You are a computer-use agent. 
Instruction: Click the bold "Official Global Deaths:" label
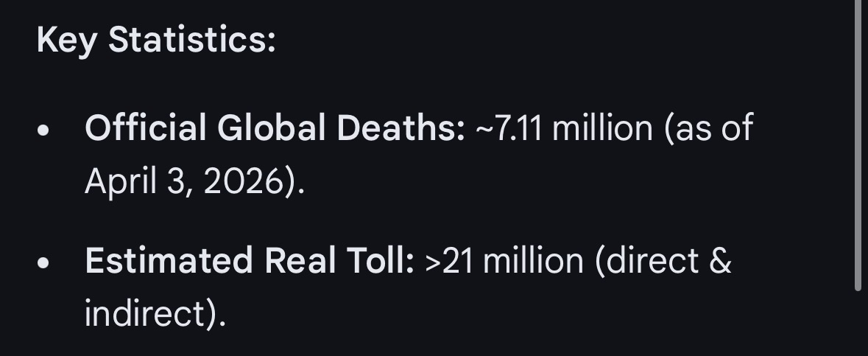click(275, 129)
